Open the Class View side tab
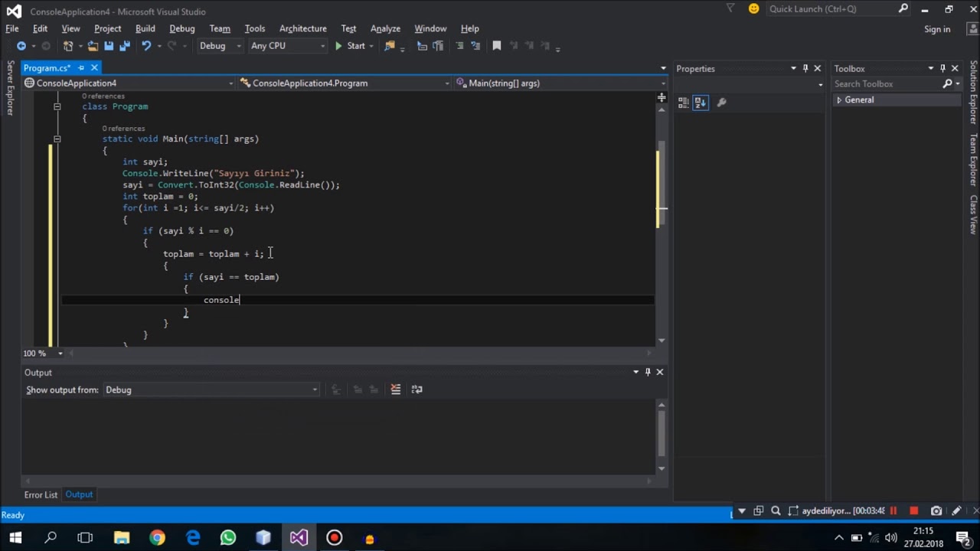Screen dimensions: 980x551 click(x=973, y=214)
